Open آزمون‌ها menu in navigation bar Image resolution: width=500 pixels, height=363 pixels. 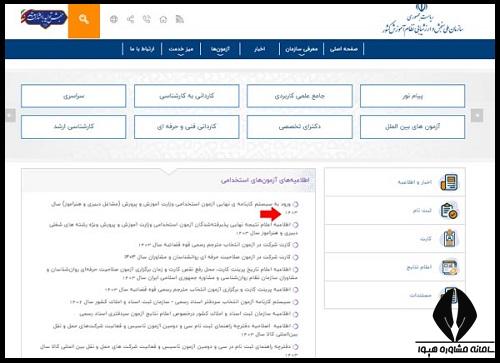tap(220, 49)
